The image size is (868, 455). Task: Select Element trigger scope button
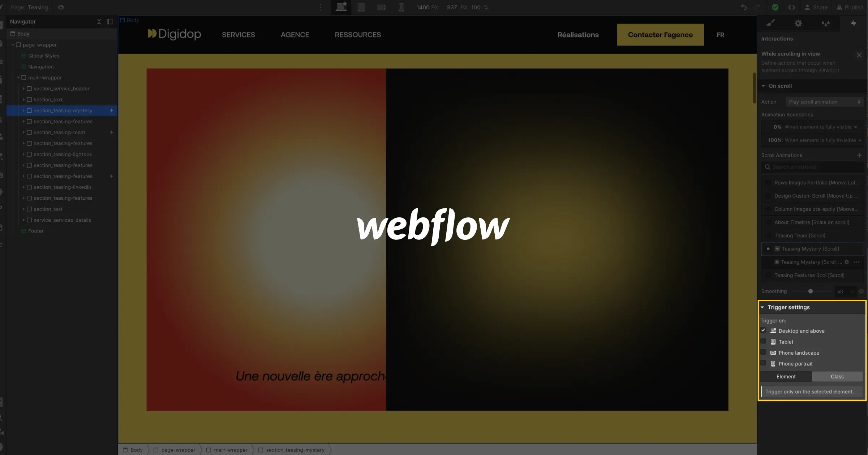coord(786,376)
